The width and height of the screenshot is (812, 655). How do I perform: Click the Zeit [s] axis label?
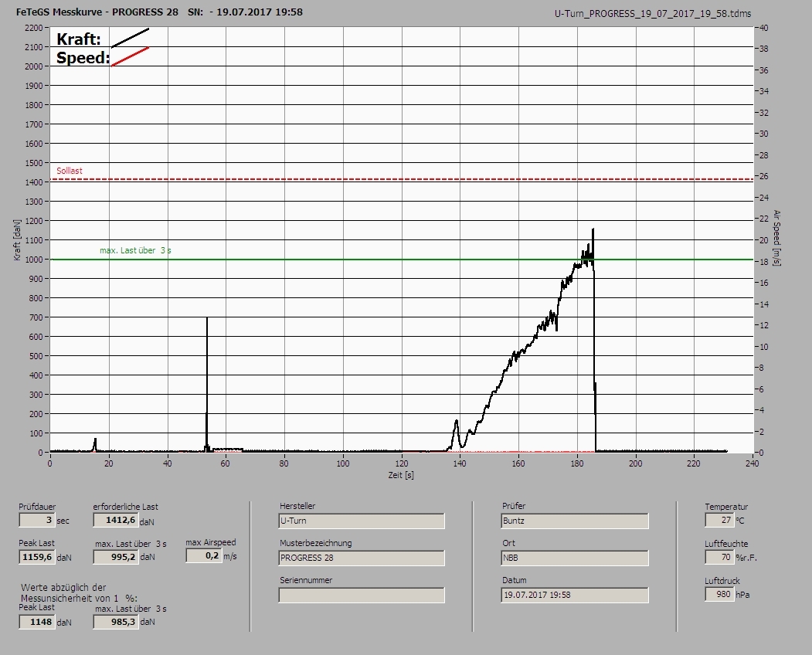[x=401, y=475]
